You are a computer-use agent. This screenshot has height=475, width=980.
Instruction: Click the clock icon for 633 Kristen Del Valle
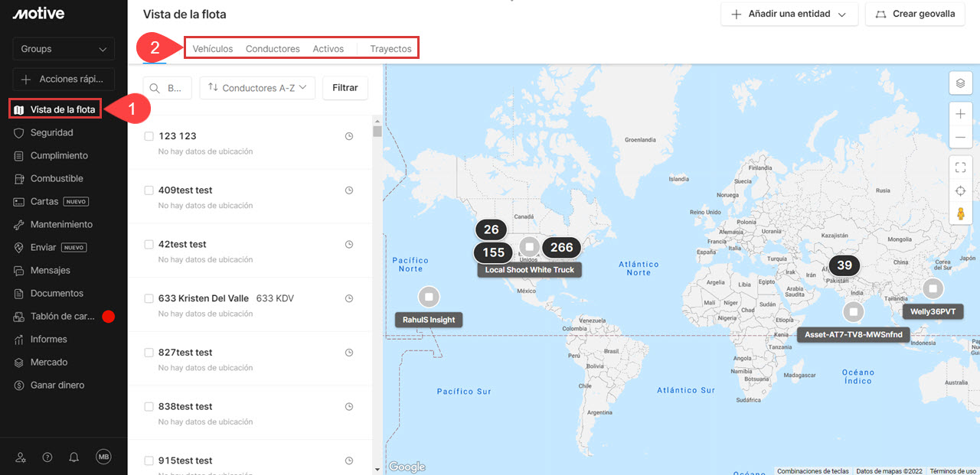coord(349,298)
